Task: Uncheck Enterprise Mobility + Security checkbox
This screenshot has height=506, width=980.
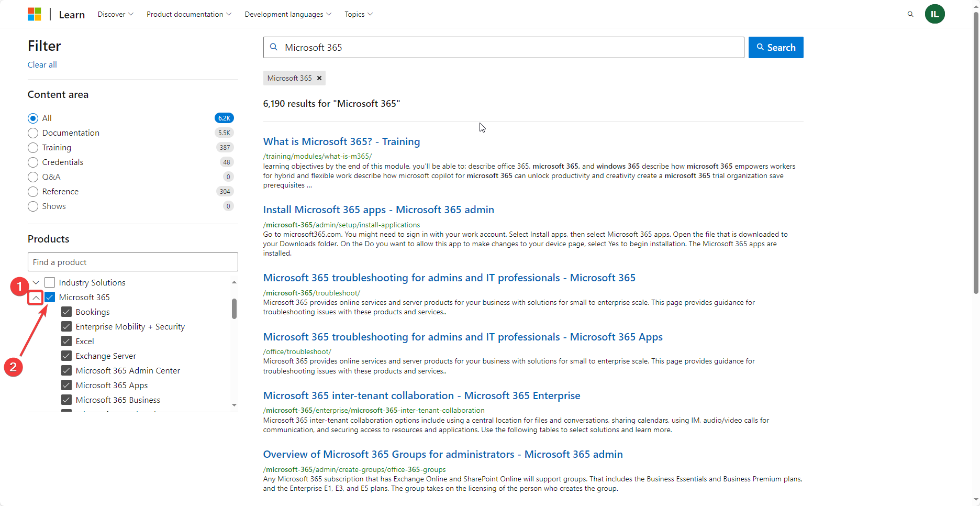Action: click(x=66, y=327)
